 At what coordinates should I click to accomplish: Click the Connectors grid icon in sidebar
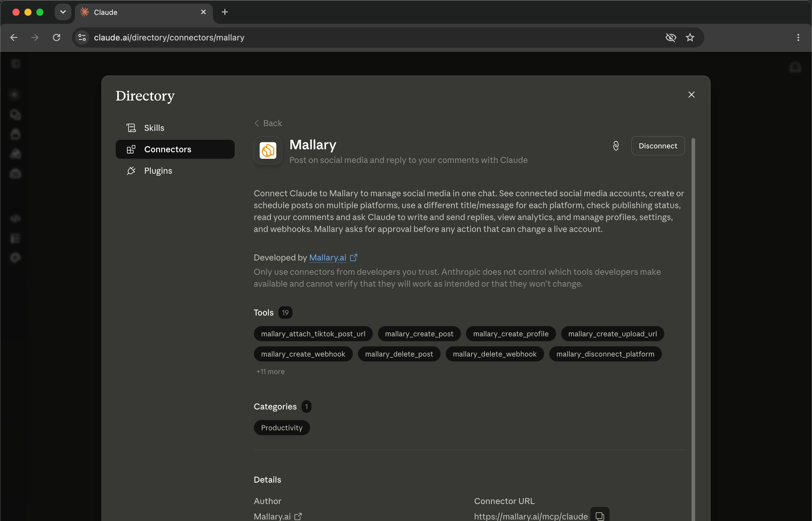131,149
